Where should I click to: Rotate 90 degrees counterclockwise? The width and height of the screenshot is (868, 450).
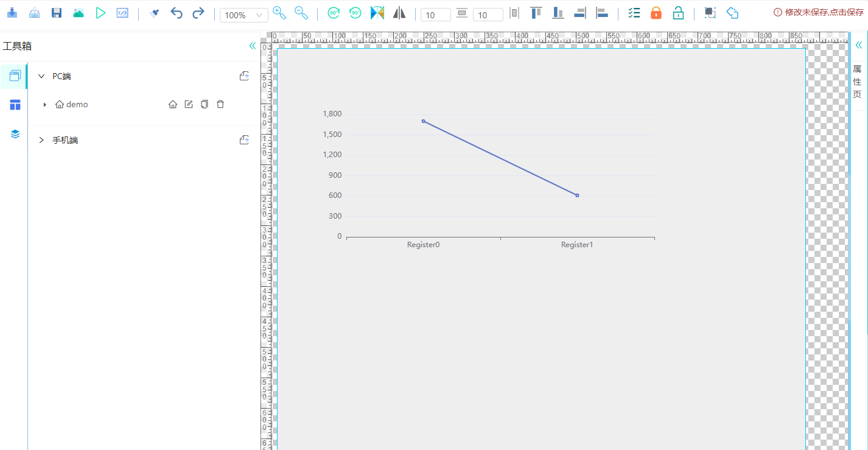[355, 13]
